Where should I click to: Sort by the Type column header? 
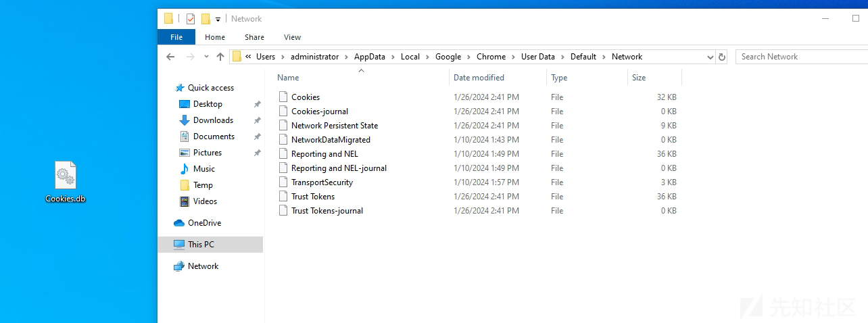[559, 78]
